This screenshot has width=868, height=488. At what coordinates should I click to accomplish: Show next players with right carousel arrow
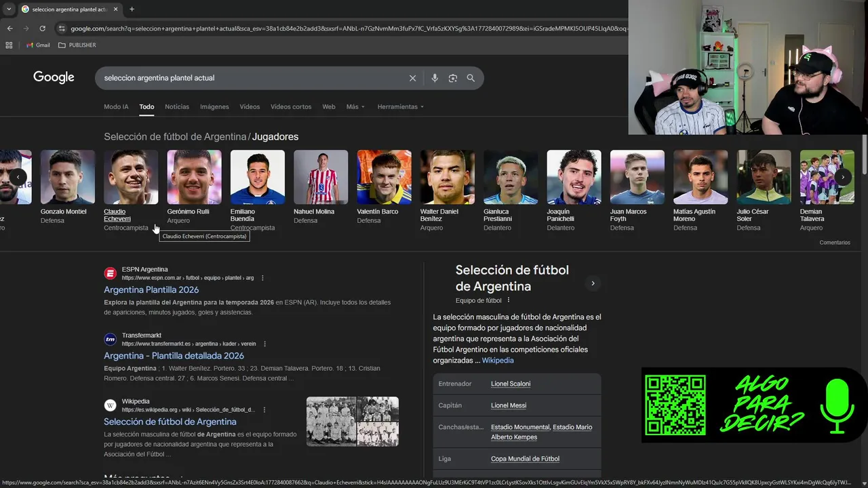[843, 178]
